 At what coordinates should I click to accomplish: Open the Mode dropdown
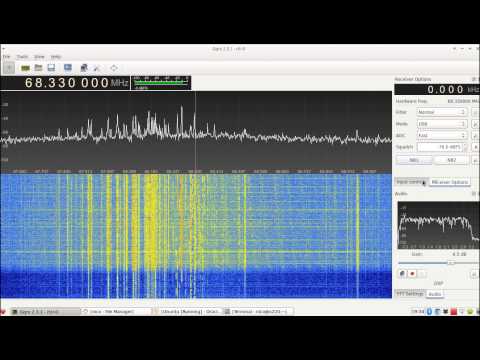[x=441, y=124]
